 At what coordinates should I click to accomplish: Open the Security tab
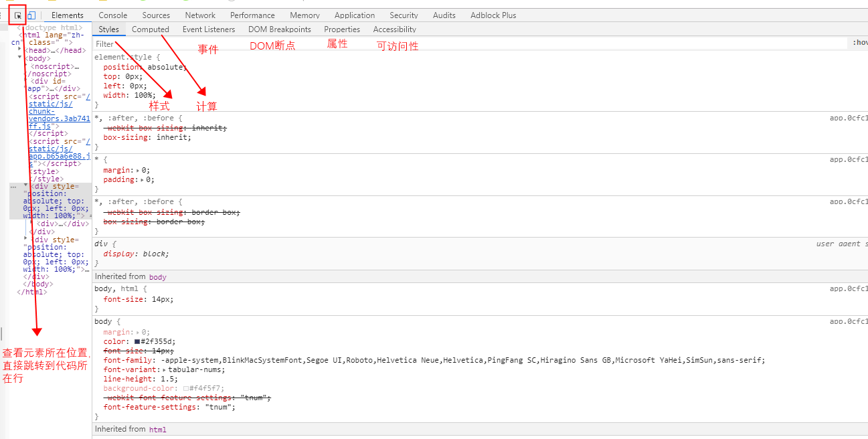coord(404,15)
